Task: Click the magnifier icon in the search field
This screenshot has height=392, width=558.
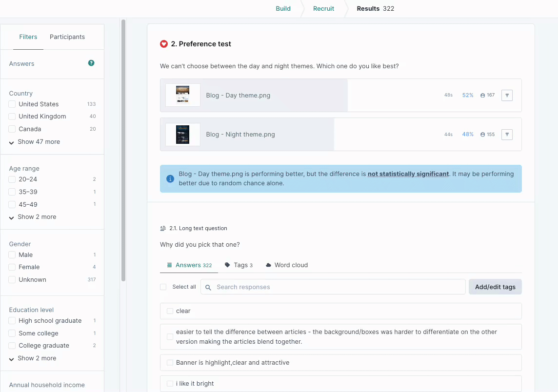Action: coord(207,287)
